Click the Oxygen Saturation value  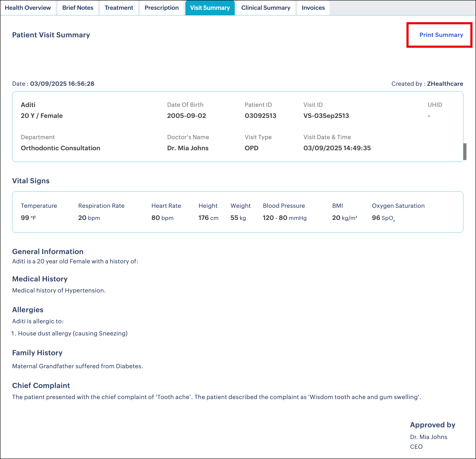[x=383, y=218]
